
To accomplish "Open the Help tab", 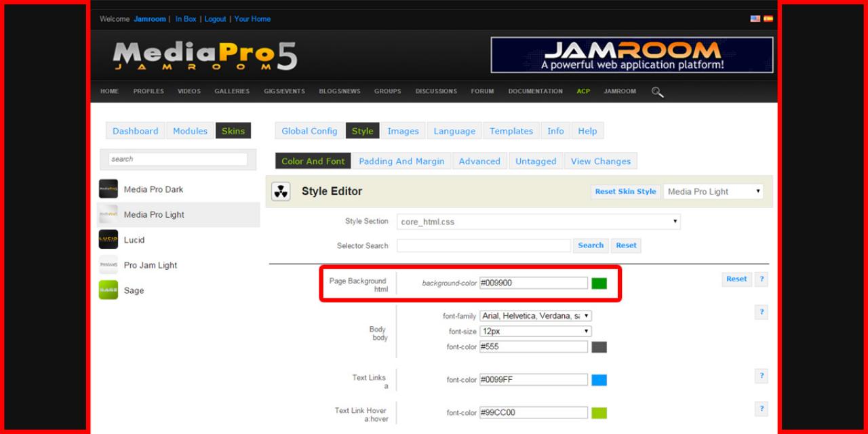I will [587, 131].
